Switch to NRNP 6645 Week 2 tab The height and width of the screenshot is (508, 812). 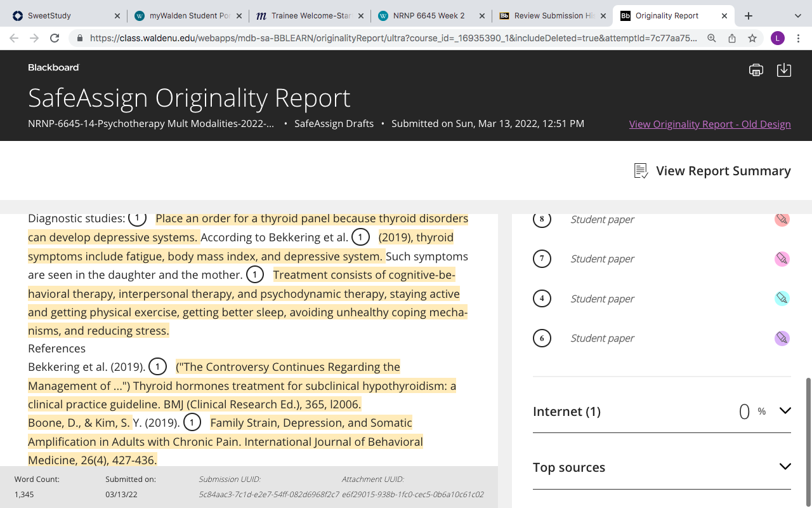(431, 16)
